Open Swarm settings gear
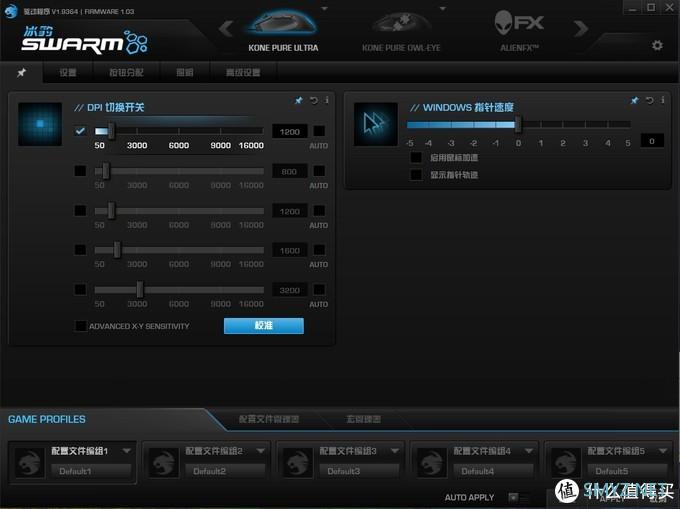Screen dimensions: 680x509 657,45
